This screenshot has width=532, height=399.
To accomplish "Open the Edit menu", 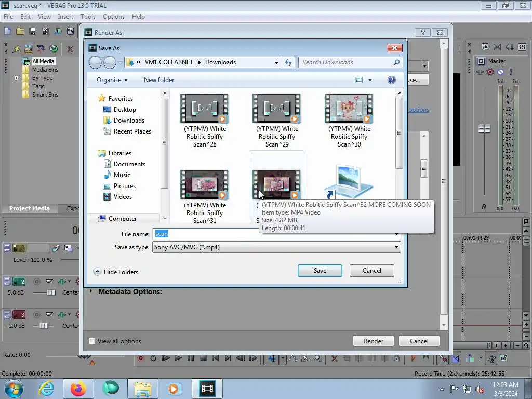I will point(25,16).
